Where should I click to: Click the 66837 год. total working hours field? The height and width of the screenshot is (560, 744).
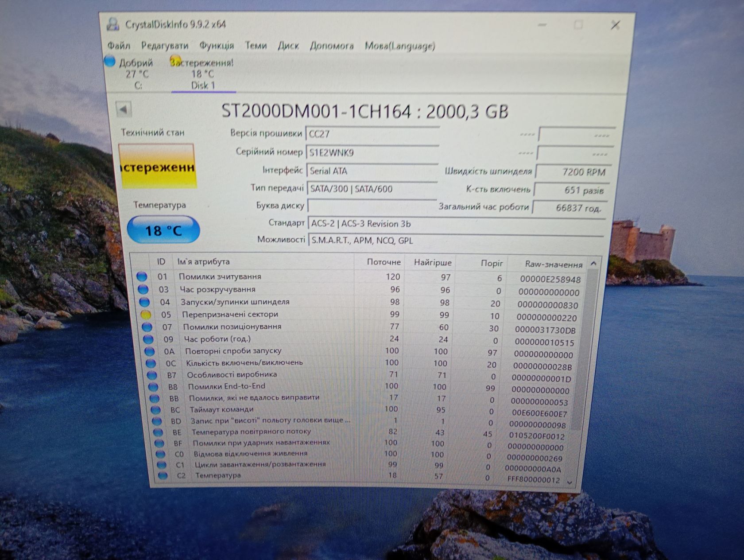[570, 208]
